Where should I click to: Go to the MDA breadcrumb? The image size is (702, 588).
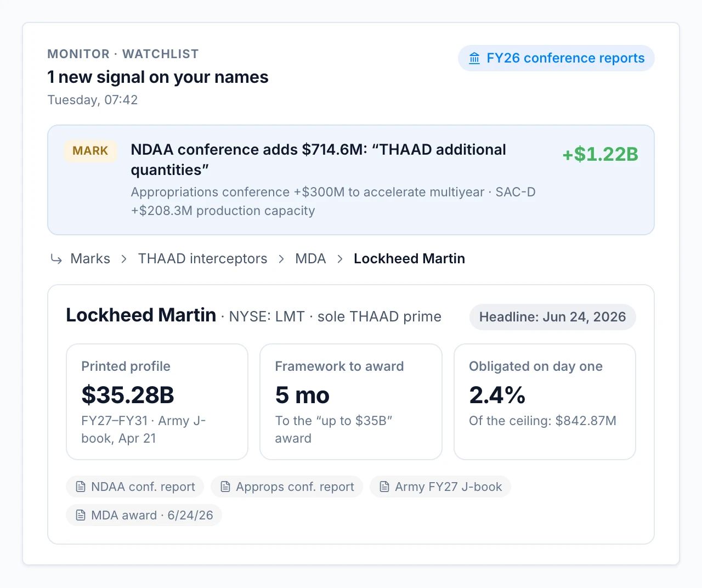(x=310, y=259)
